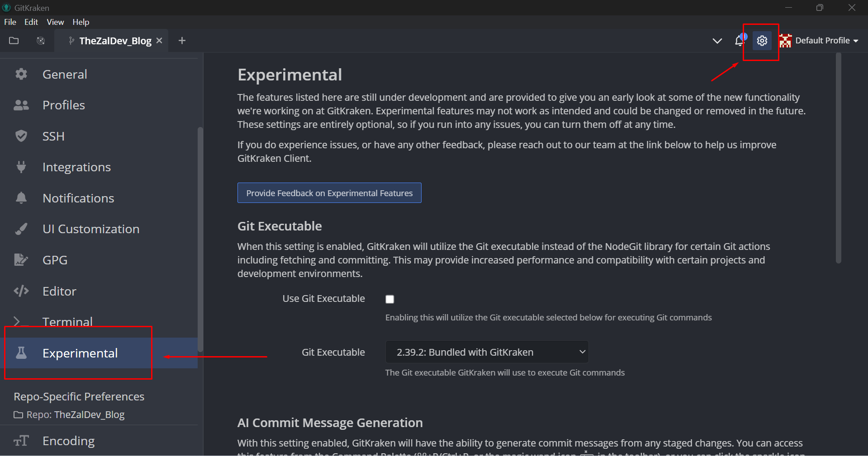The width and height of the screenshot is (868, 456).
Task: Click the AI Commit Message Generation heading
Action: [330, 423]
